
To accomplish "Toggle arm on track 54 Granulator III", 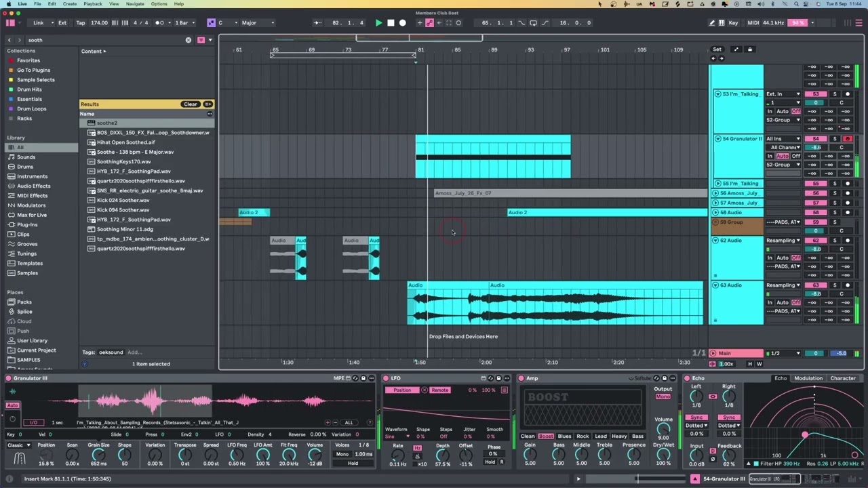I will 847,139.
